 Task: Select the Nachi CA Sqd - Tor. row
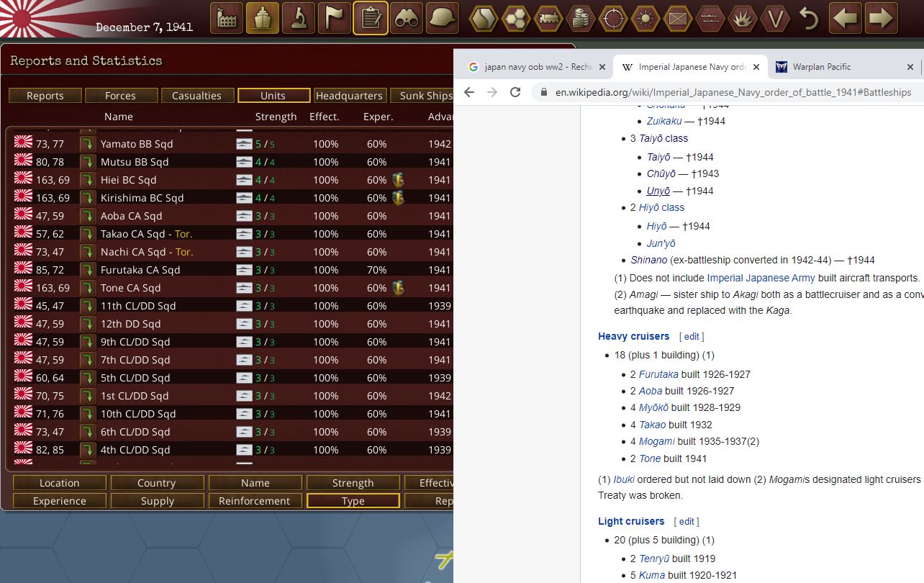(232, 252)
